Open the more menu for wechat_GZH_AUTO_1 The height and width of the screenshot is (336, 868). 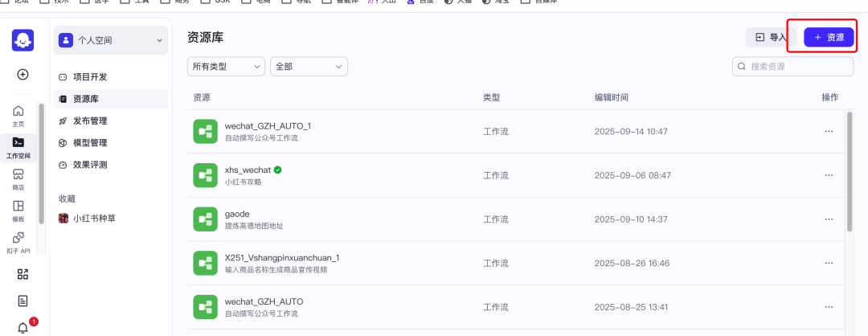click(829, 132)
